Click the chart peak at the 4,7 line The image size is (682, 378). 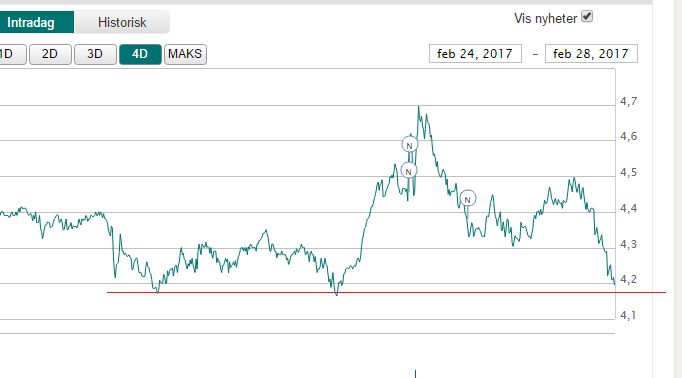(419, 107)
